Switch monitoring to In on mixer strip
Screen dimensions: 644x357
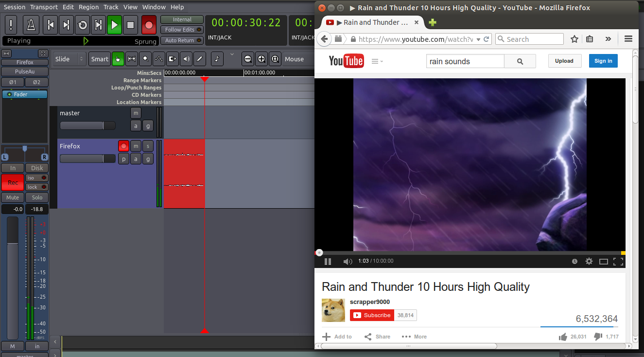click(13, 168)
